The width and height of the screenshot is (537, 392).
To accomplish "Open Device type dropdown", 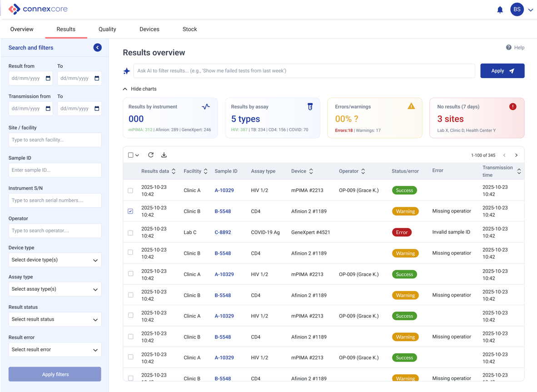I will coord(55,260).
